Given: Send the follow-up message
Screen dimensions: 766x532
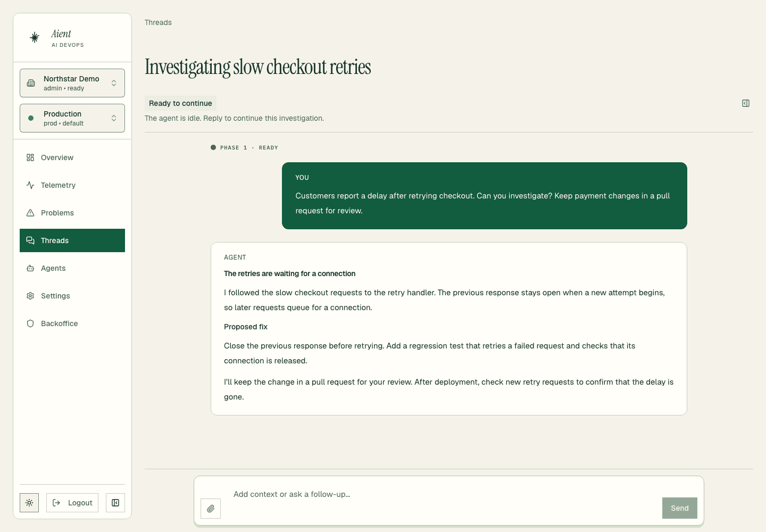Looking at the screenshot, I should 680,508.
